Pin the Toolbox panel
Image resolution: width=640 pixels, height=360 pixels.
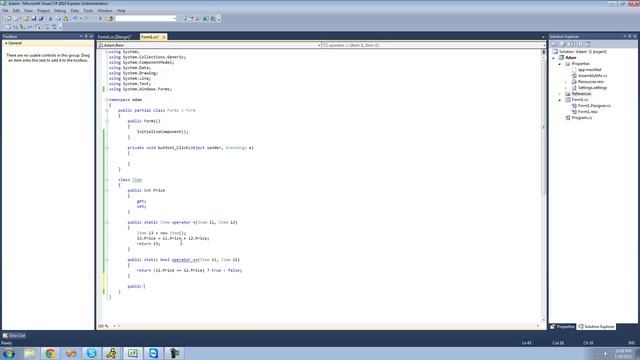coord(86,36)
